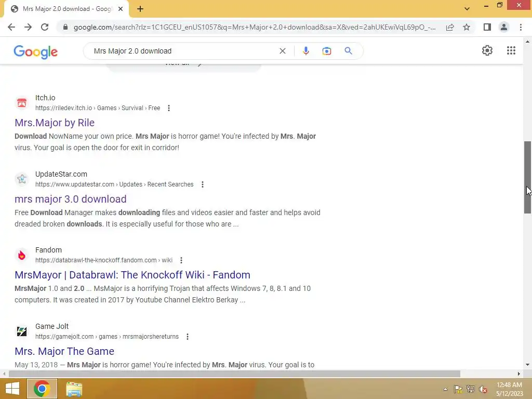Viewport: 532px width, 399px height.
Task: Open MrsMayor Databrawl Knockoff Wiki link
Action: coord(132,275)
